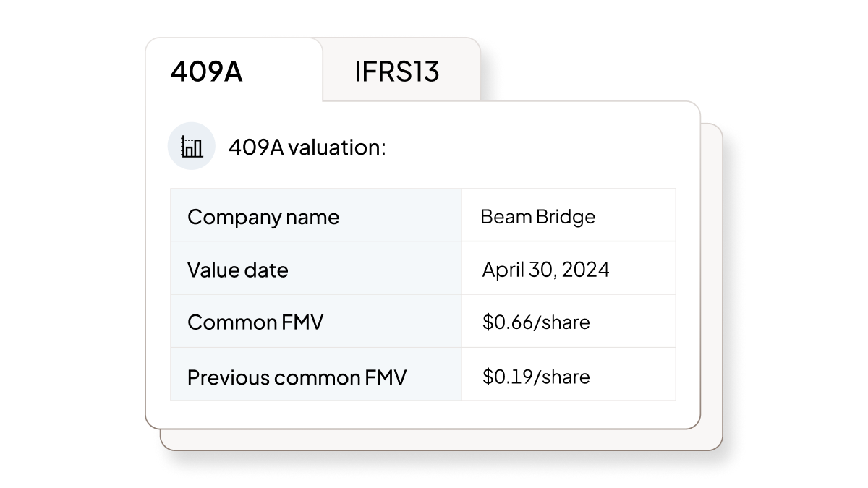Select the $0.66/share value

click(x=535, y=321)
